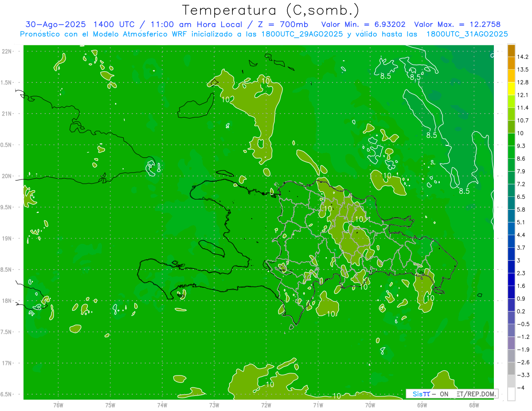Click the '14.2' color scale value
The image size is (532, 411).
pyautogui.click(x=522, y=57)
